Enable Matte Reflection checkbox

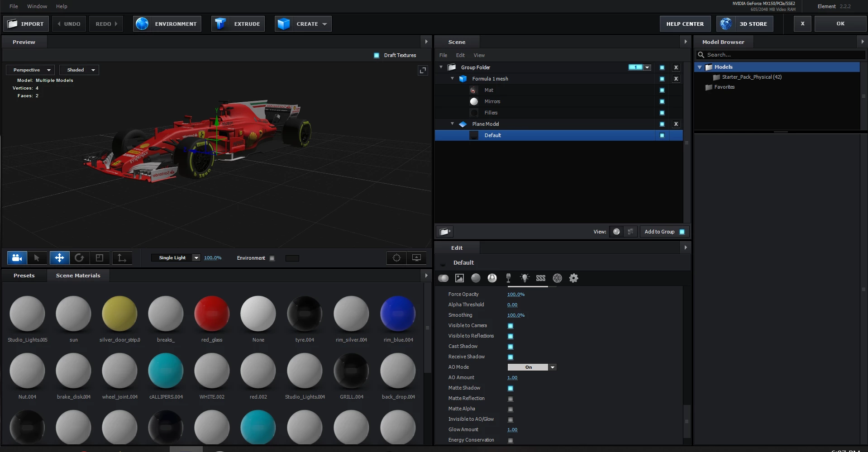tap(510, 399)
